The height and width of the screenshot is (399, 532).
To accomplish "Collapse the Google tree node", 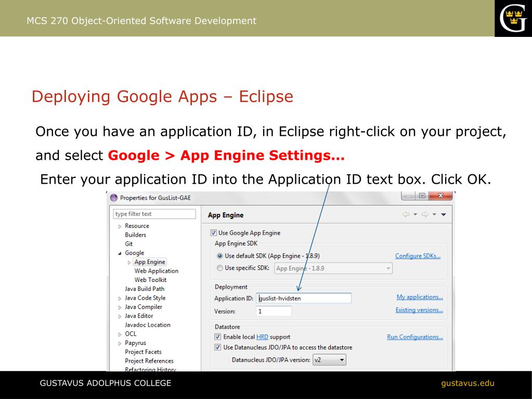I will [x=120, y=253].
